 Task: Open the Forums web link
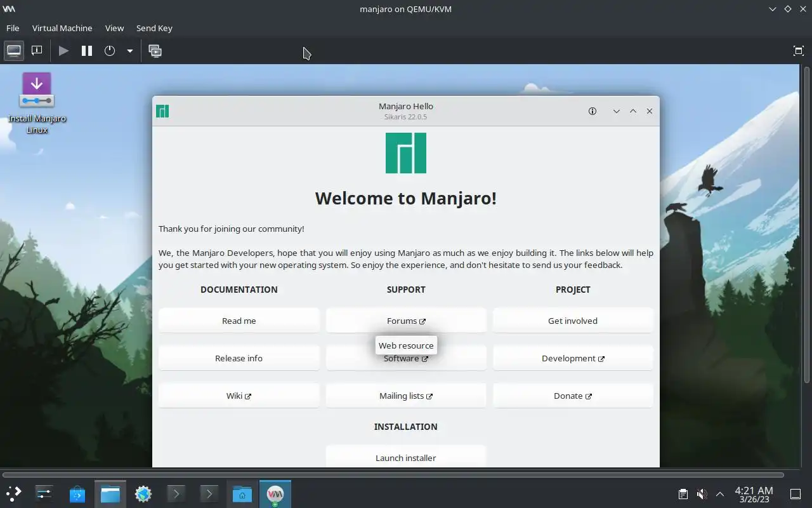click(406, 321)
